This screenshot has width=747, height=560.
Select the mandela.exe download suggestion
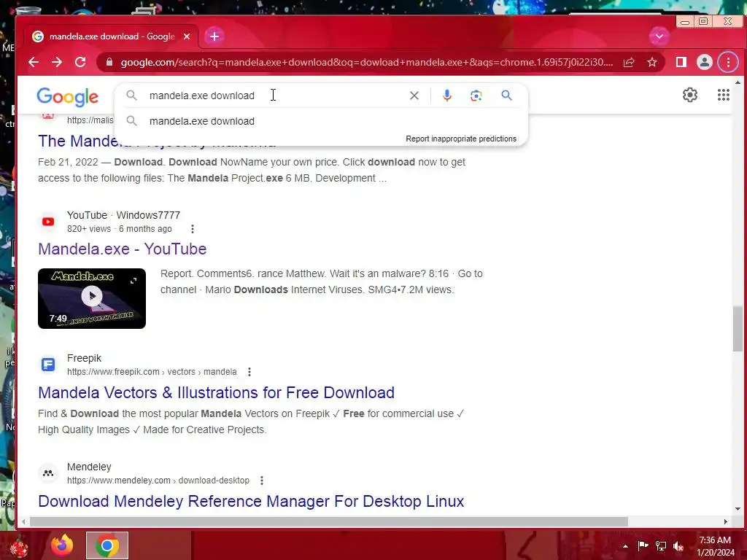pyautogui.click(x=321, y=121)
